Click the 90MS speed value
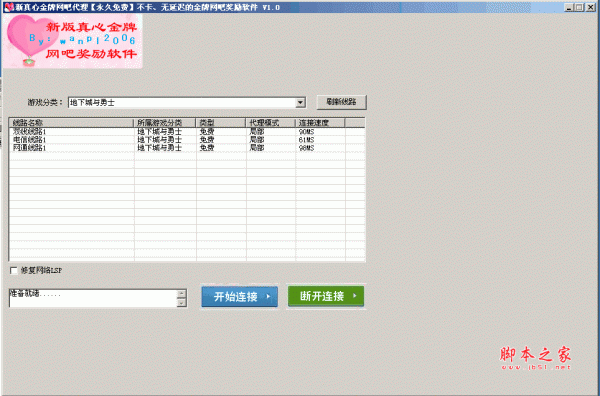This screenshot has width=600, height=396. click(x=306, y=132)
